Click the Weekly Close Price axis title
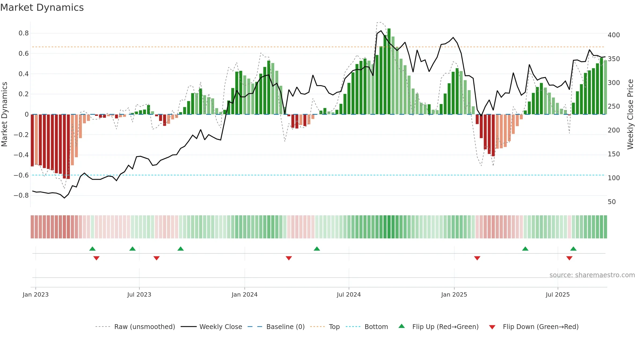 pos(630,114)
